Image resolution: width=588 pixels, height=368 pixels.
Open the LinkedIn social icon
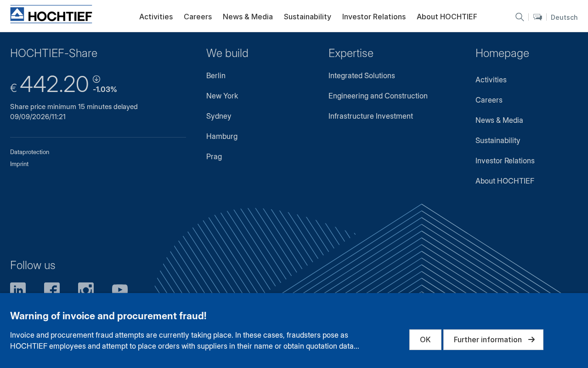pyautogui.click(x=18, y=288)
